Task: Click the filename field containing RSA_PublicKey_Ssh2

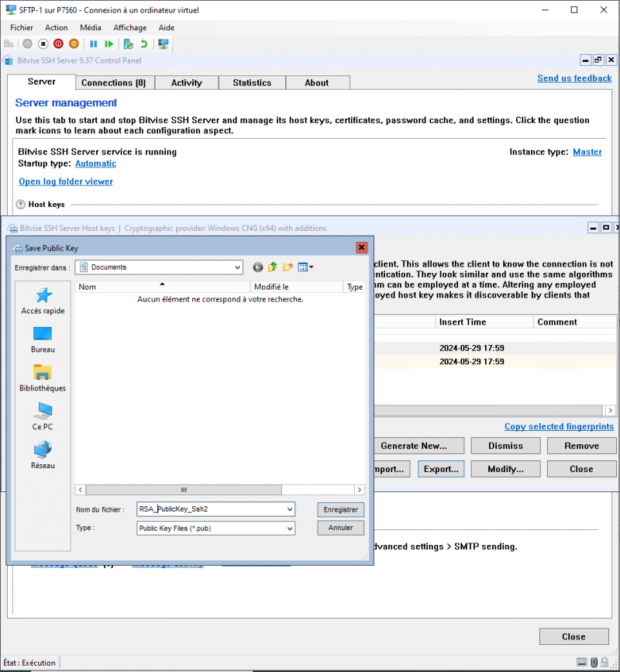Action: (x=209, y=509)
